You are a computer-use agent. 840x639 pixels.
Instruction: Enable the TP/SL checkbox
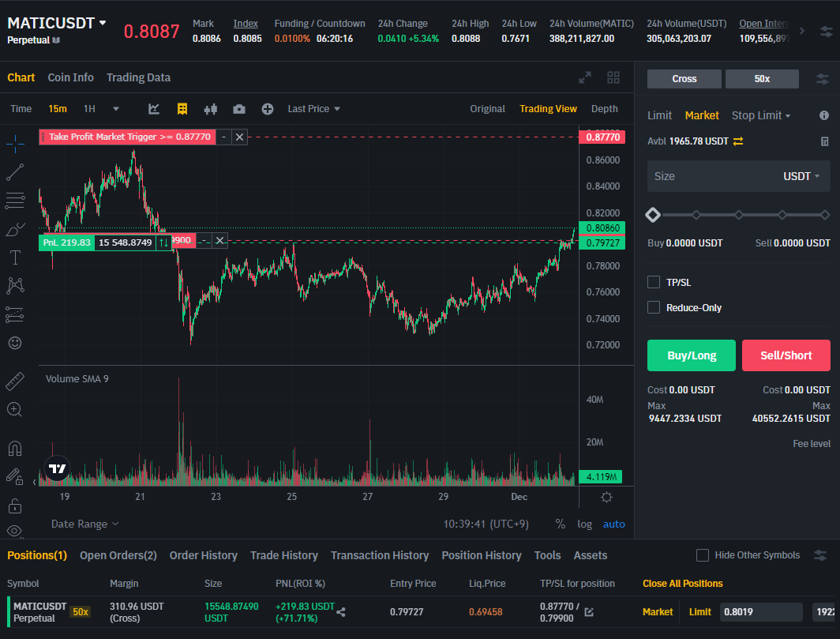tap(654, 282)
